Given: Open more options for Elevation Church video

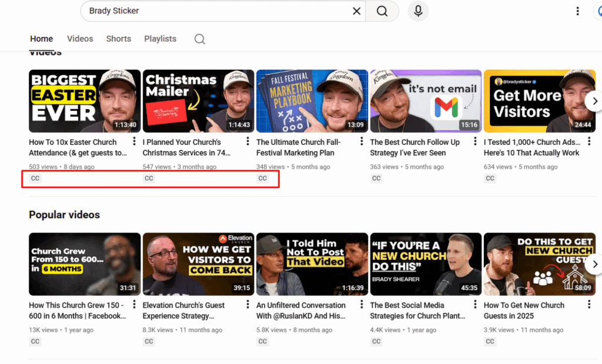Looking at the screenshot, I should click(248, 305).
